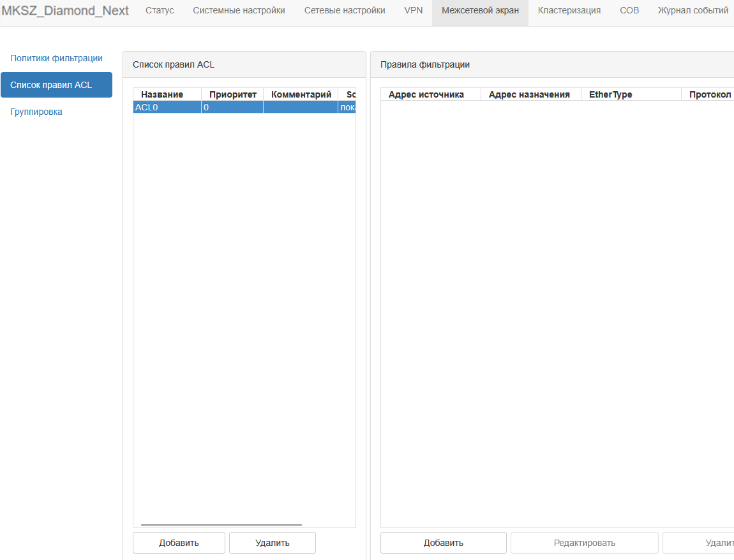
Task: Select Группировка in the sidebar
Action: (36, 112)
